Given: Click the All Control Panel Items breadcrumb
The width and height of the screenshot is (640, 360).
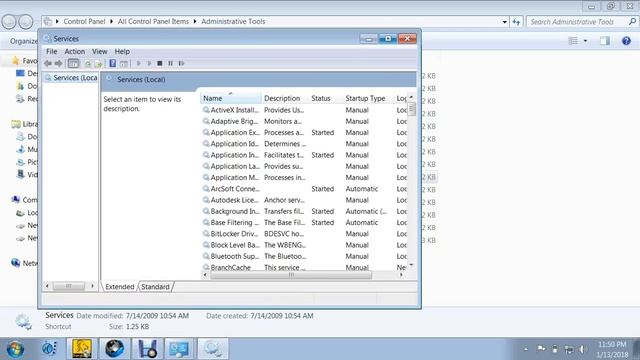Looking at the screenshot, I should coord(153,21).
